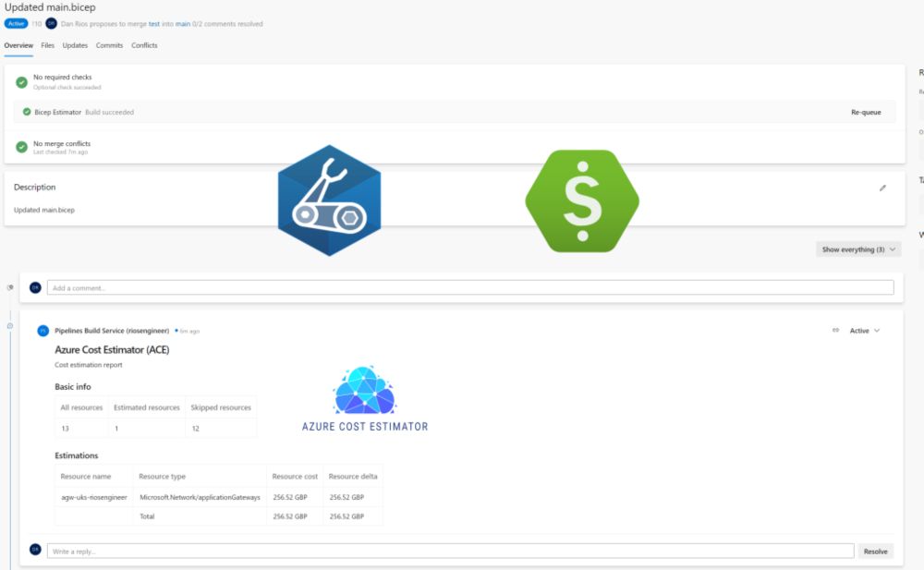This screenshot has height=570, width=924.
Task: Open the Overview tab
Action: [x=18, y=45]
